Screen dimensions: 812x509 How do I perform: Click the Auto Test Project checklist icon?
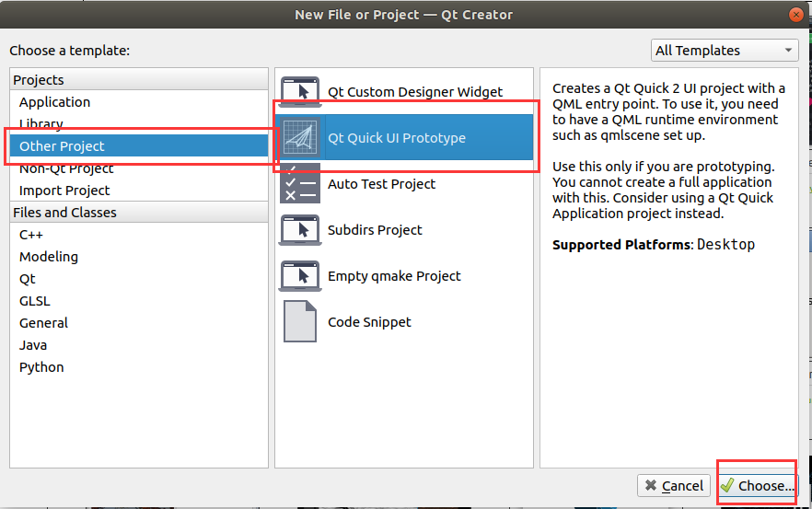[x=300, y=184]
